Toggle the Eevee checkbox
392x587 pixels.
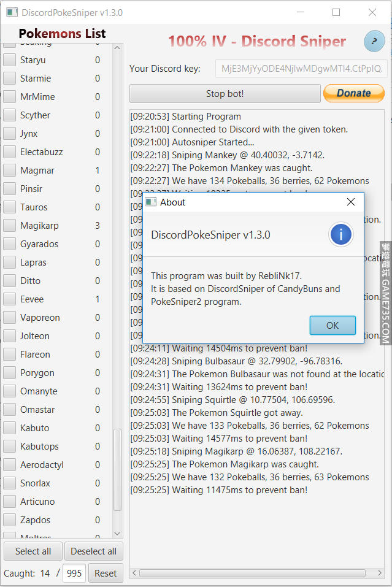click(10, 299)
